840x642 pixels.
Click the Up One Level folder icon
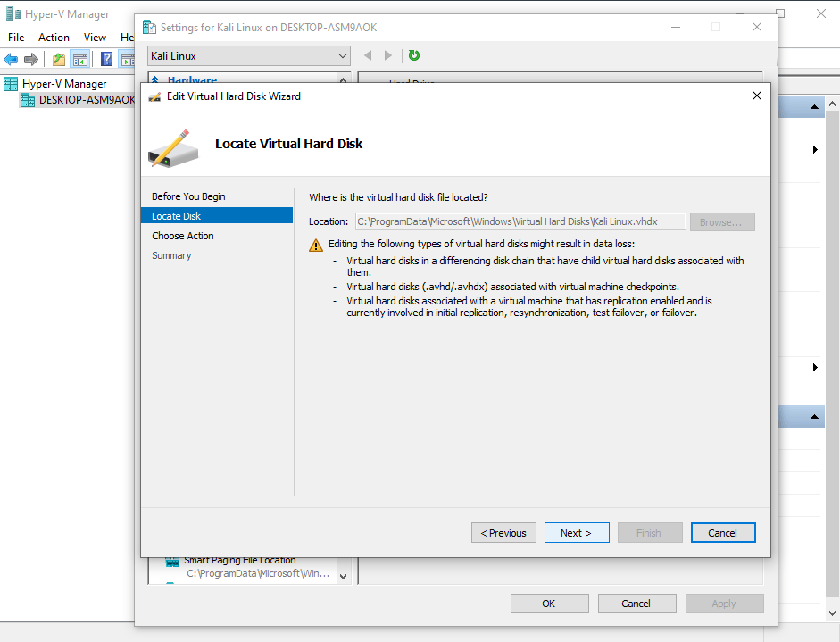point(59,59)
